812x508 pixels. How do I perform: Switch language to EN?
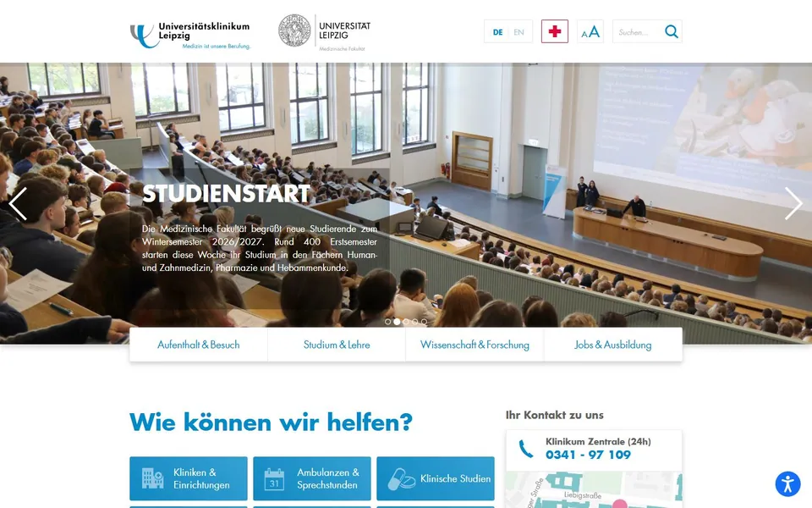[518, 32]
